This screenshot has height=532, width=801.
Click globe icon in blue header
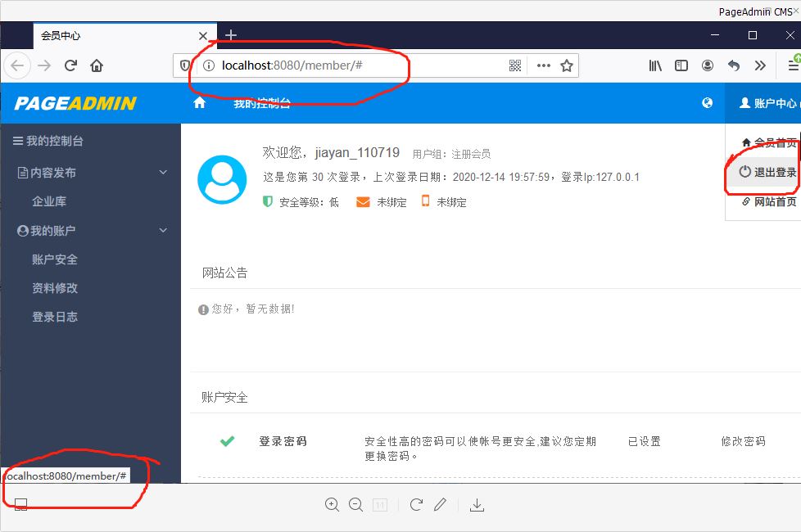(707, 102)
